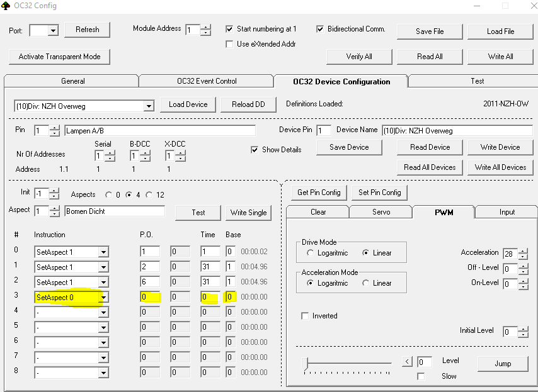The height and width of the screenshot is (392, 538).
Task: Click the PWM Level slider handle
Action: click(x=306, y=362)
